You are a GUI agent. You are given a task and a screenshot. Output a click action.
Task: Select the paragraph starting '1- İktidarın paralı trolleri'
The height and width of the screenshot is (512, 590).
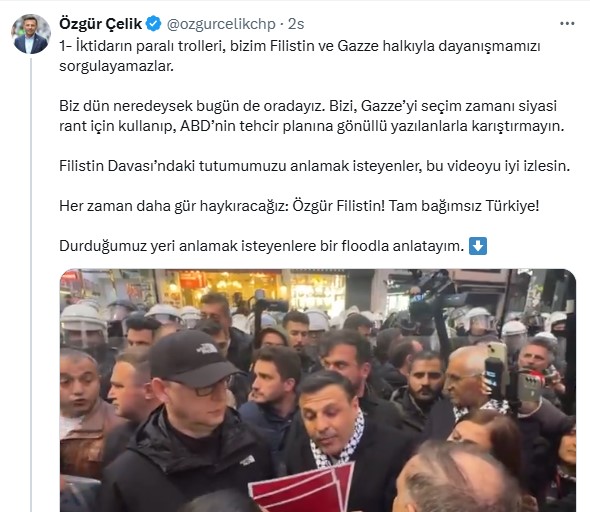300,56
